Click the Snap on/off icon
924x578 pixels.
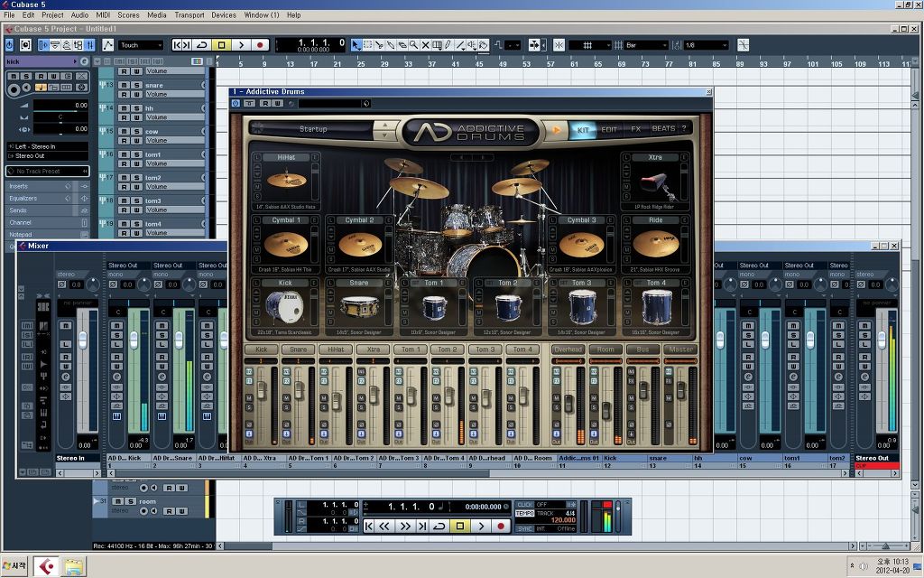point(559,45)
